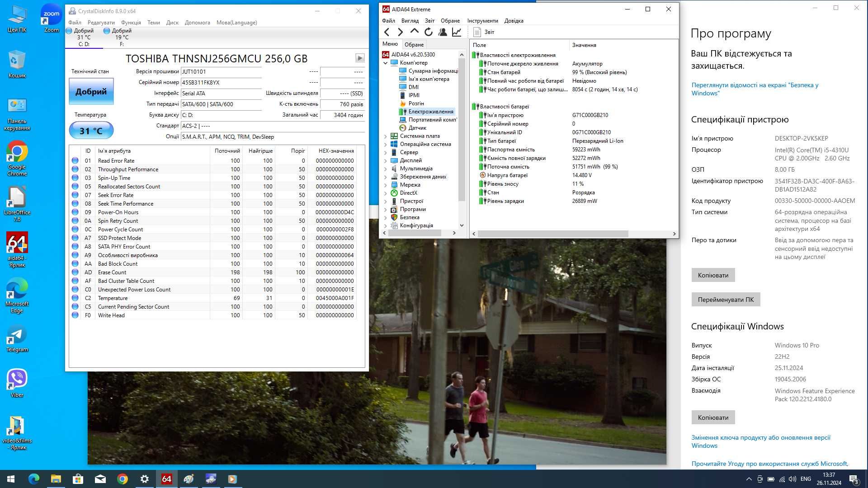Screen dimensions: 868x488
Task: Collapse the Комп'ютер tree node
Action: (386, 63)
